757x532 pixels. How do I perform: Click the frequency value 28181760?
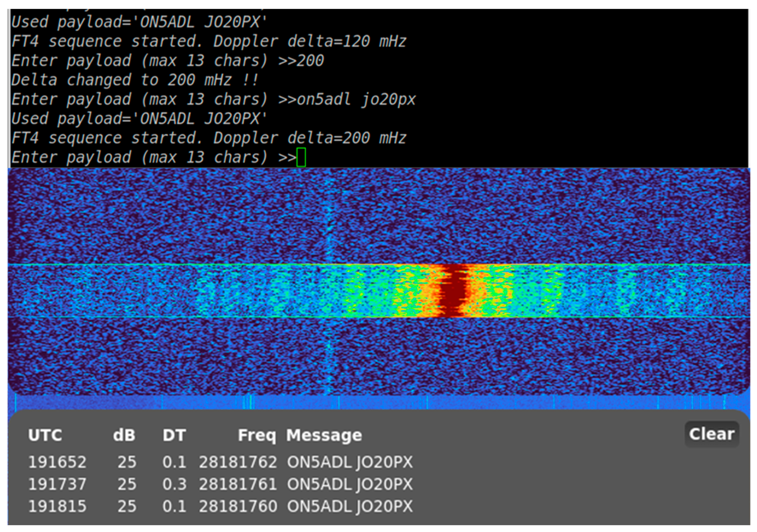(238, 506)
